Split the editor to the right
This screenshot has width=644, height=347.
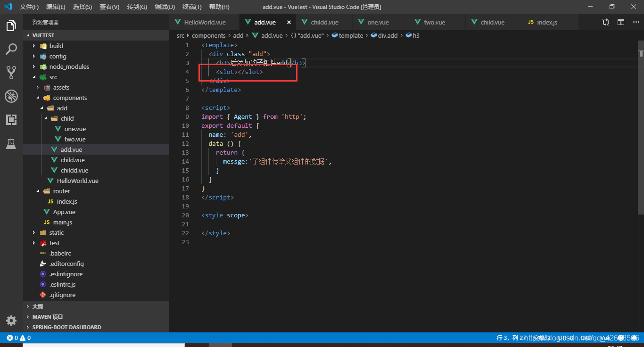pyautogui.click(x=621, y=22)
